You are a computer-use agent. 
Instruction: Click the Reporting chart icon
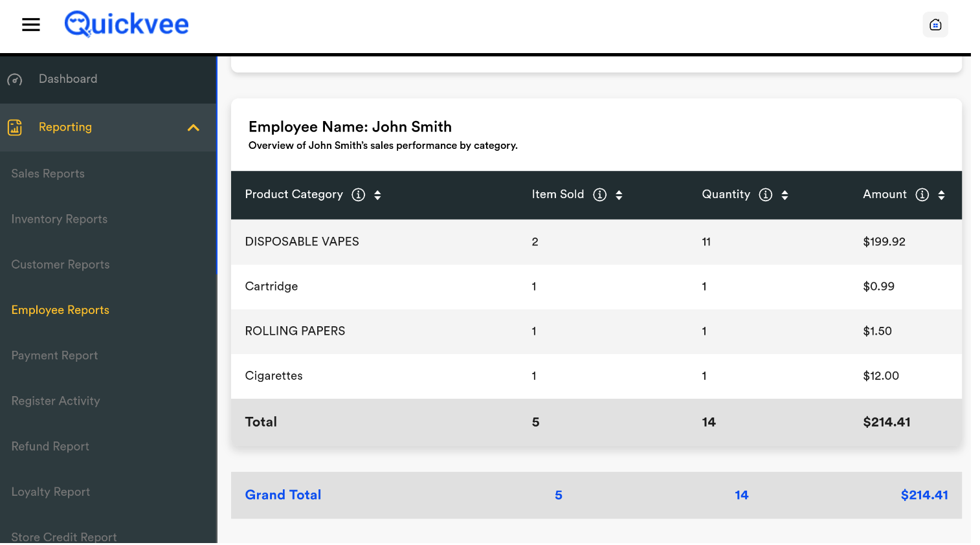click(x=15, y=128)
